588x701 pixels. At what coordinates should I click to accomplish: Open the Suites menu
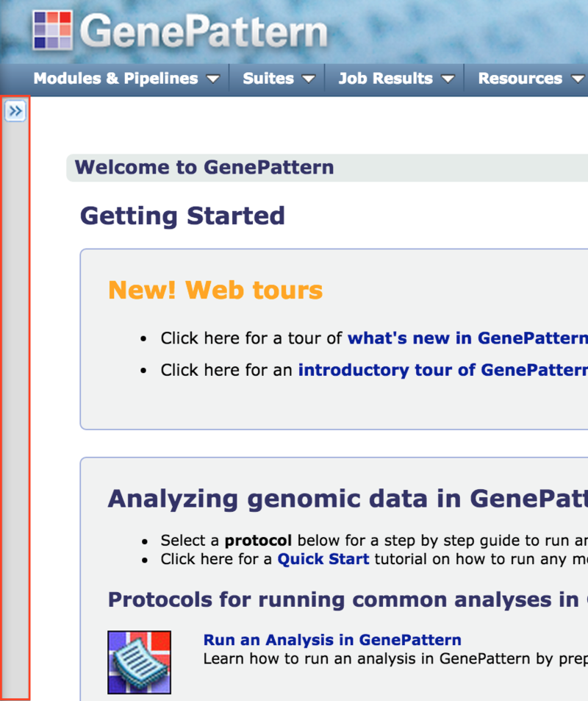click(x=268, y=79)
